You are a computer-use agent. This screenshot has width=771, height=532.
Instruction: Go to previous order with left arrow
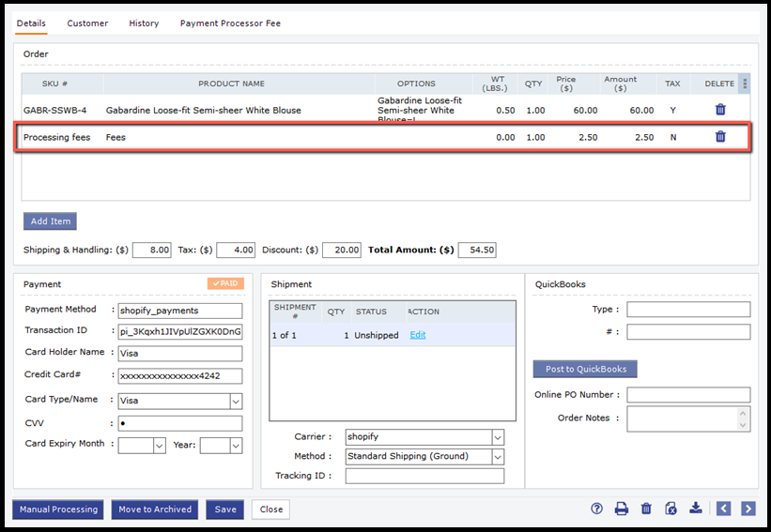[723, 509]
